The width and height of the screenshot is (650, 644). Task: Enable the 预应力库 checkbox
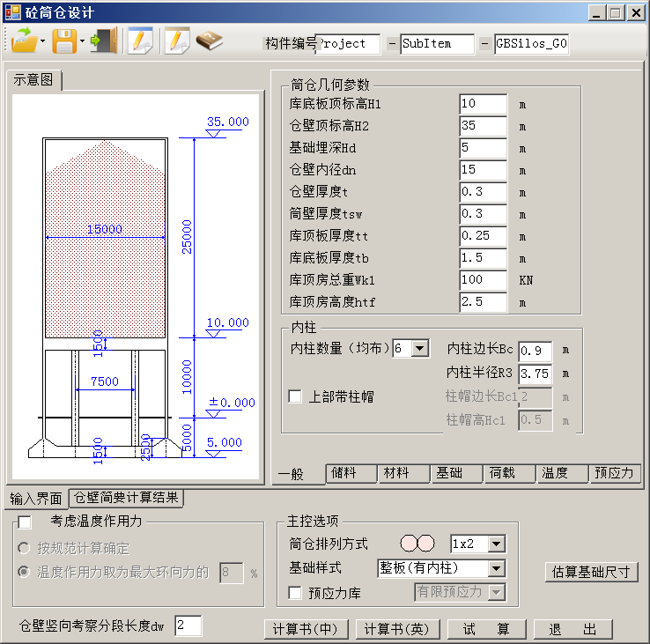click(x=295, y=593)
